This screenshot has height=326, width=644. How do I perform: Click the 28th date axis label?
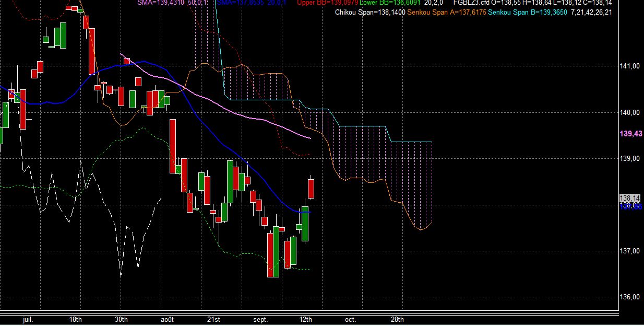[397, 319]
